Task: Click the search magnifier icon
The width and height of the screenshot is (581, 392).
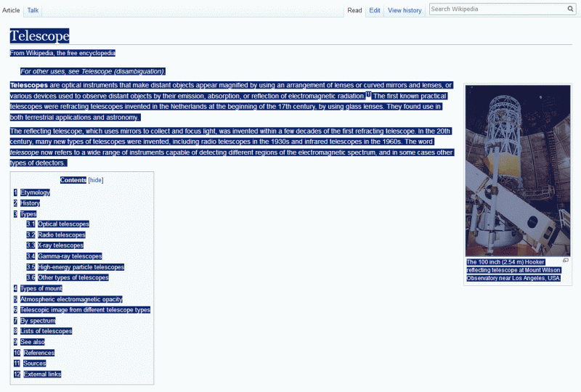Action: pyautogui.click(x=571, y=9)
